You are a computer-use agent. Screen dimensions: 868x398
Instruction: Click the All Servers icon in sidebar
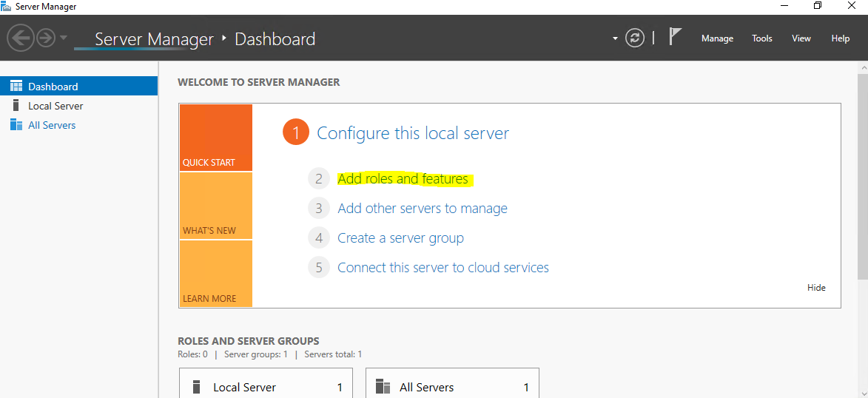(16, 125)
